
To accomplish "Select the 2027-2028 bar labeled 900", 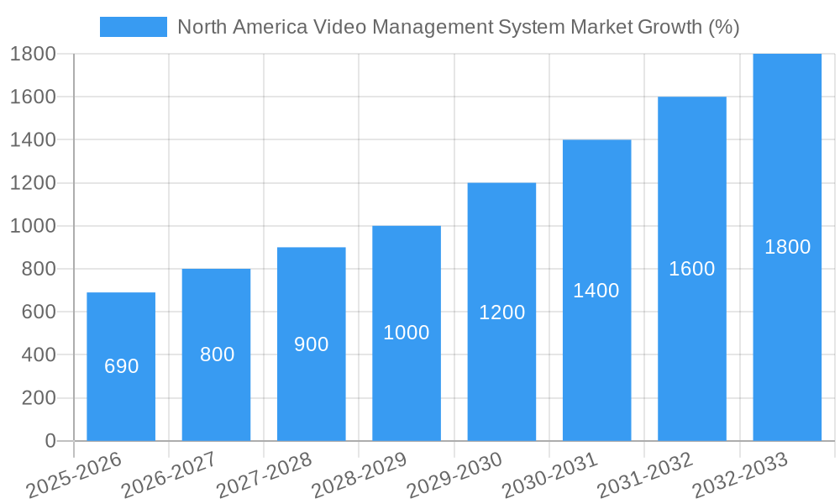I will click(x=312, y=344).
